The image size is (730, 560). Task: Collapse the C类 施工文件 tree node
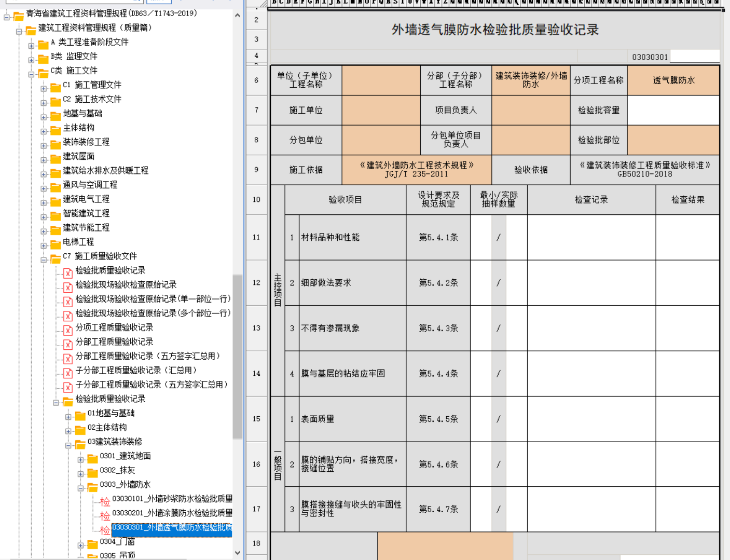tap(31, 74)
